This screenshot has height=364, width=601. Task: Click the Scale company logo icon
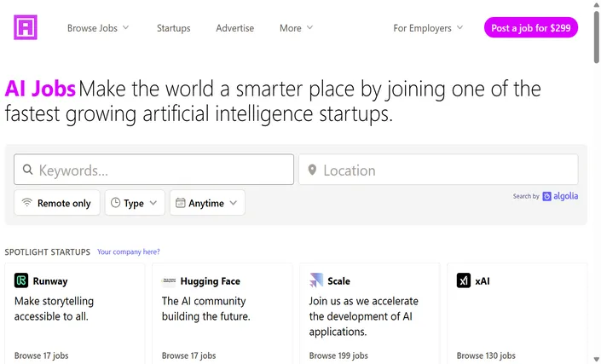[x=316, y=280]
